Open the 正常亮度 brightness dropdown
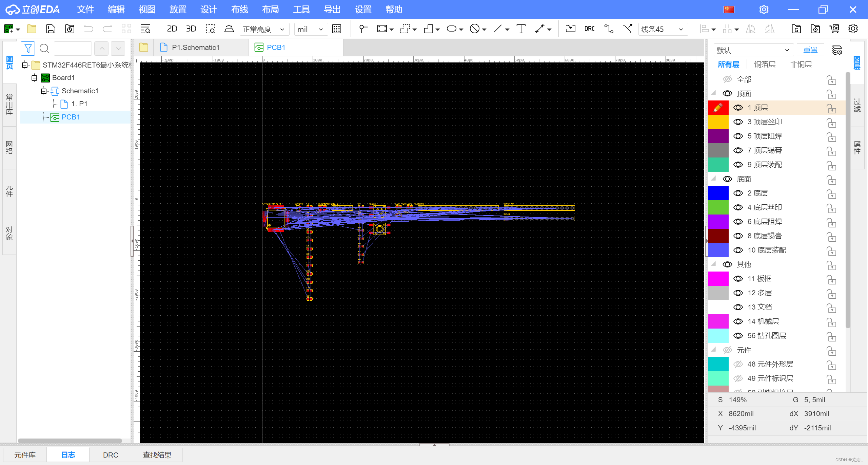The height and width of the screenshot is (465, 868). 264,29
